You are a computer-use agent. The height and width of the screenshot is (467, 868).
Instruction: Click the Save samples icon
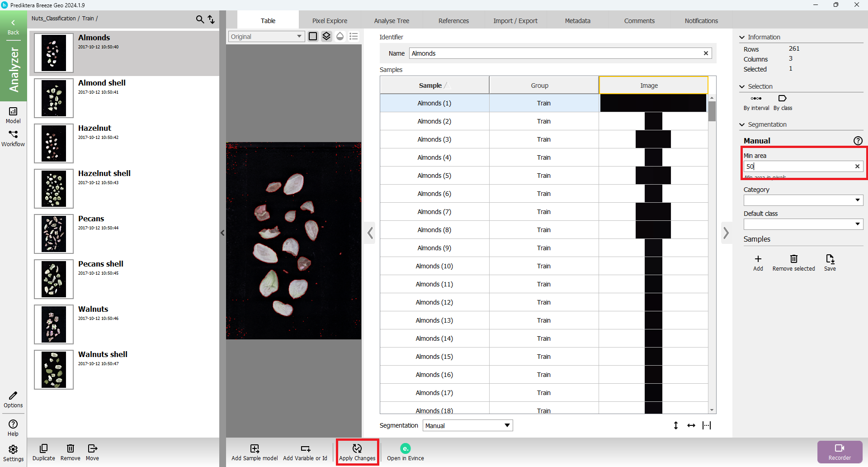830,262
